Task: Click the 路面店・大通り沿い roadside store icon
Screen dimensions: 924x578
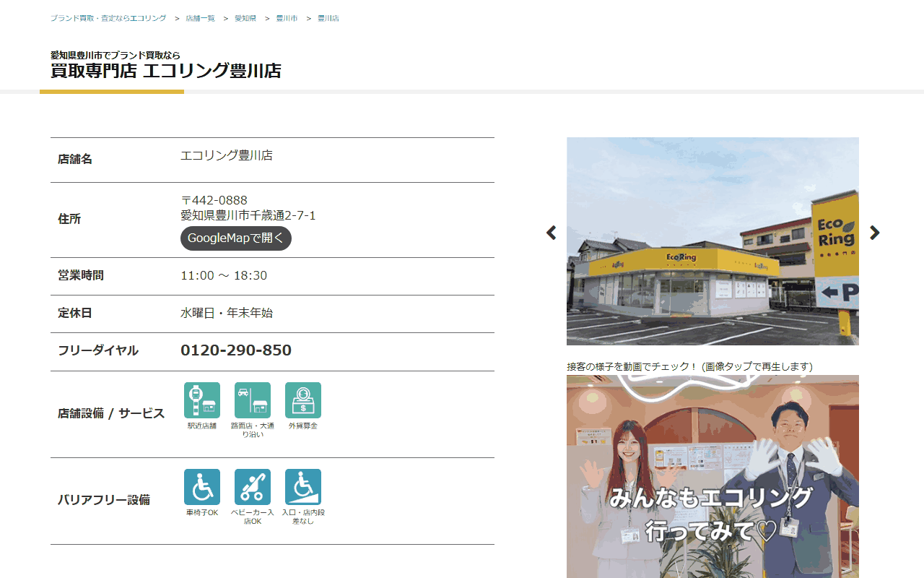Action: coord(253,400)
